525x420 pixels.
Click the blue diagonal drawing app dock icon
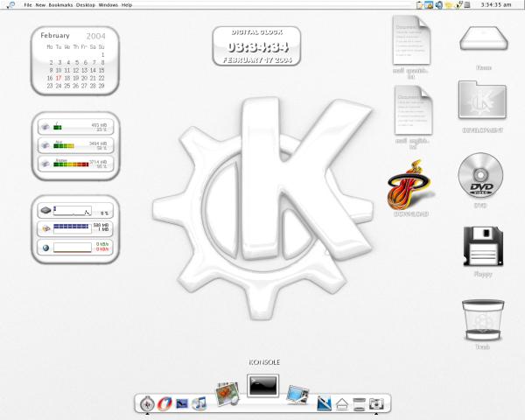pyautogui.click(x=324, y=403)
